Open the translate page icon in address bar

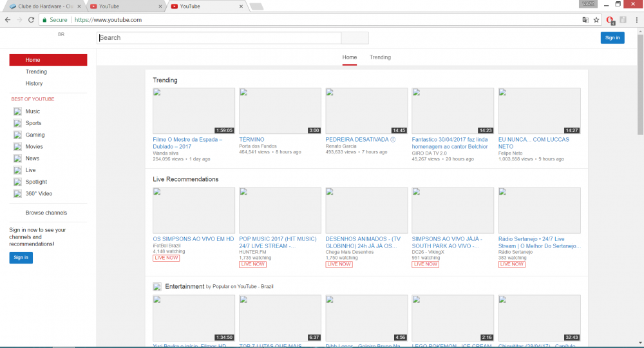pos(585,20)
